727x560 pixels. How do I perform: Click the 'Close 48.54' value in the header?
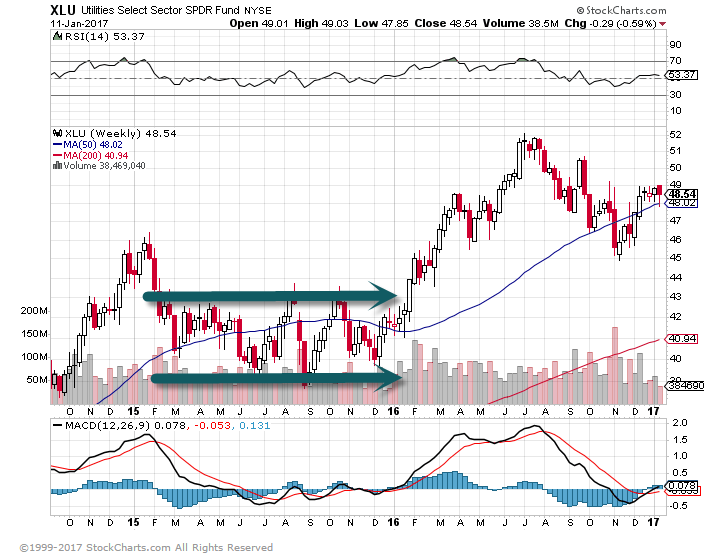point(446,23)
